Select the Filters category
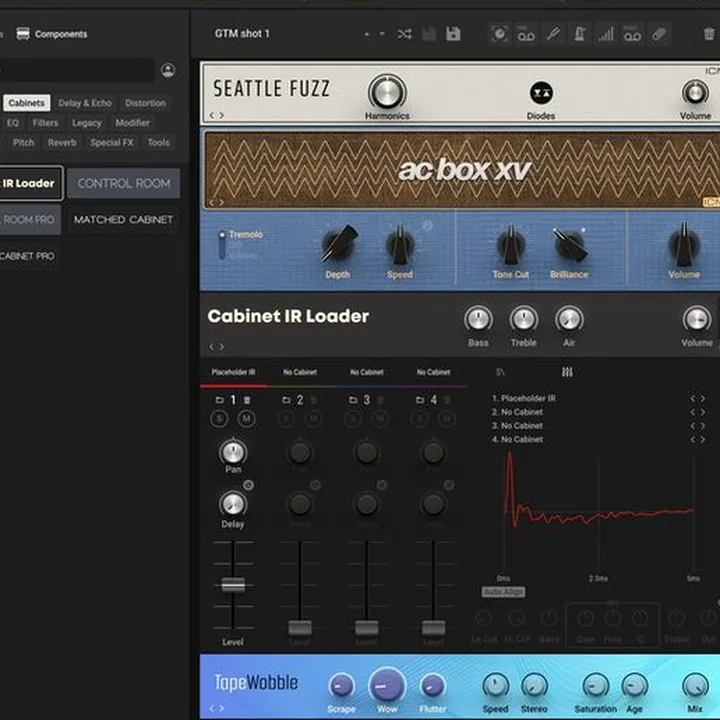The width and height of the screenshot is (720, 720). tap(45, 123)
